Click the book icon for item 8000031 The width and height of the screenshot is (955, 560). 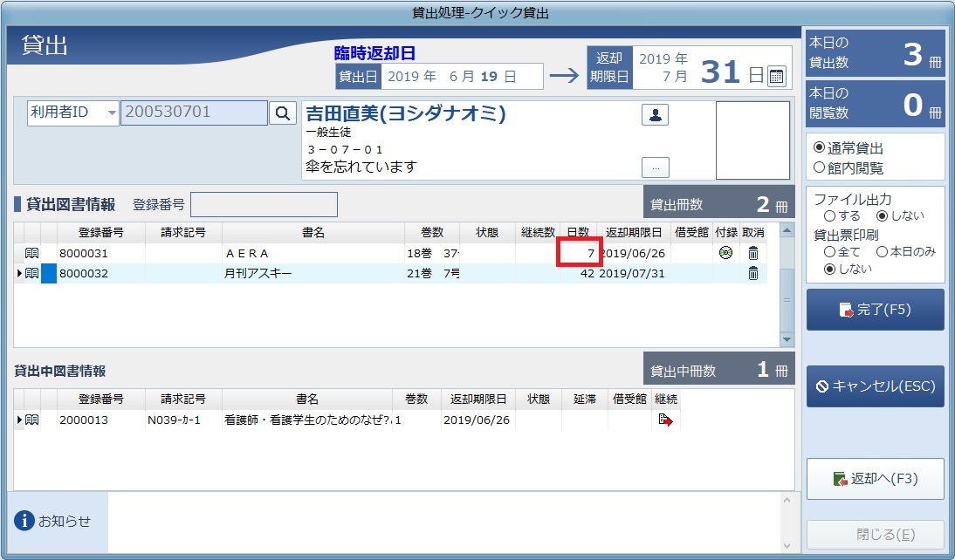click(x=32, y=253)
